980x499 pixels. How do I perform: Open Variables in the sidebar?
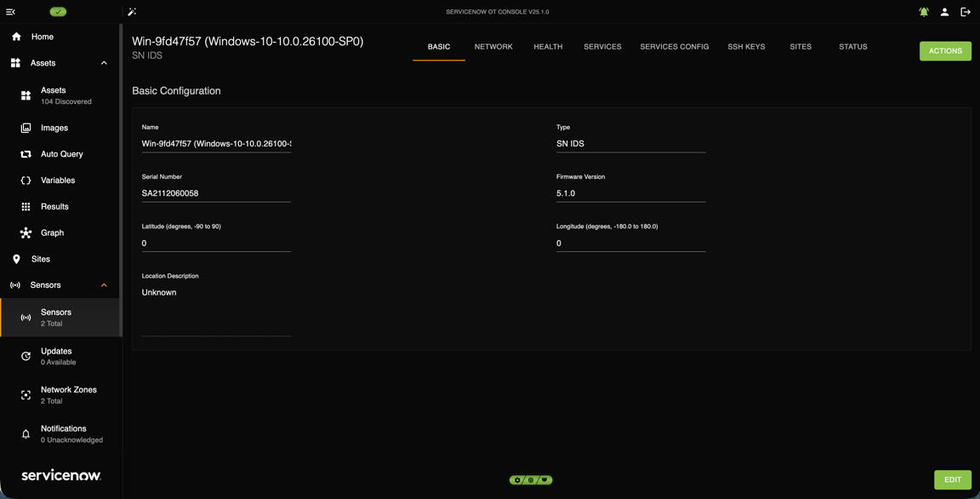pyautogui.click(x=60, y=180)
